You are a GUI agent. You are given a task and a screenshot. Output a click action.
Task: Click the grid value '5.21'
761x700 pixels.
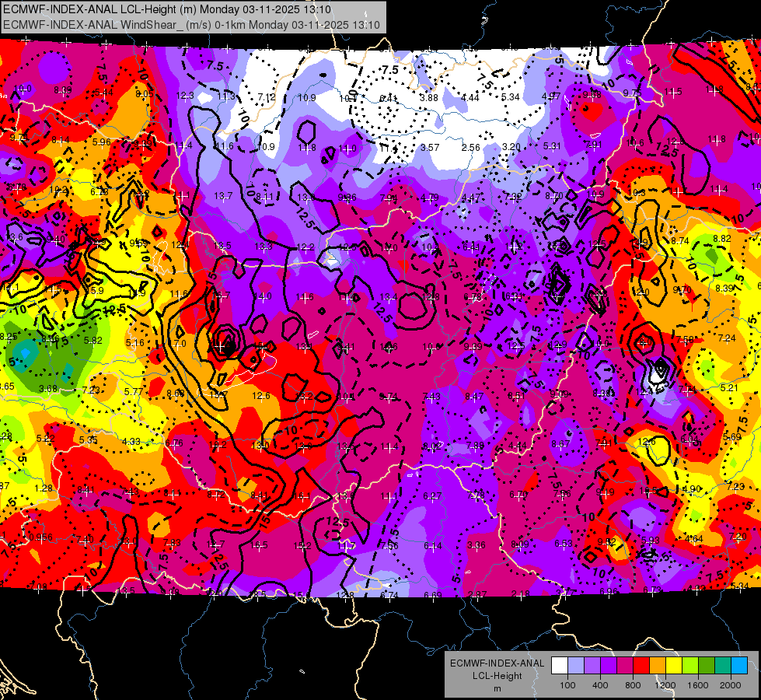[729, 387]
